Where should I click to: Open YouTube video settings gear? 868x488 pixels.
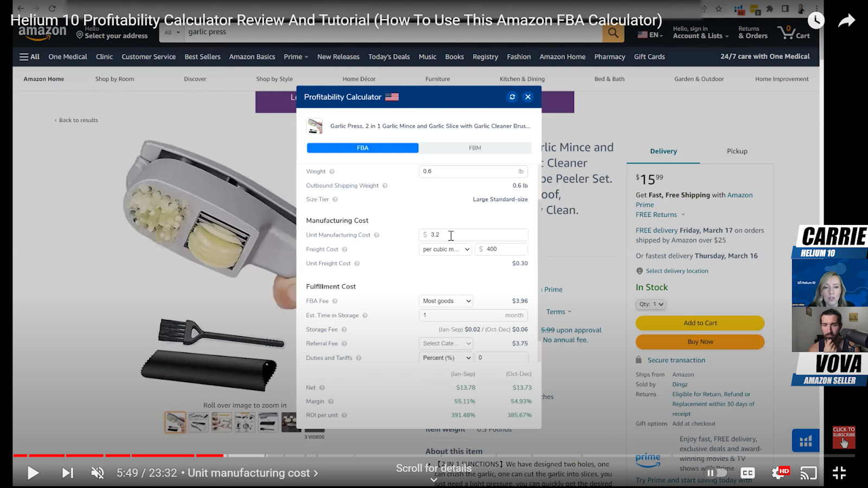point(780,473)
